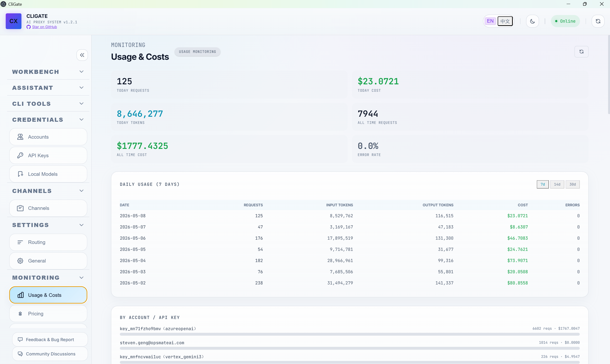Collapse the MONITORING section

coord(48,278)
